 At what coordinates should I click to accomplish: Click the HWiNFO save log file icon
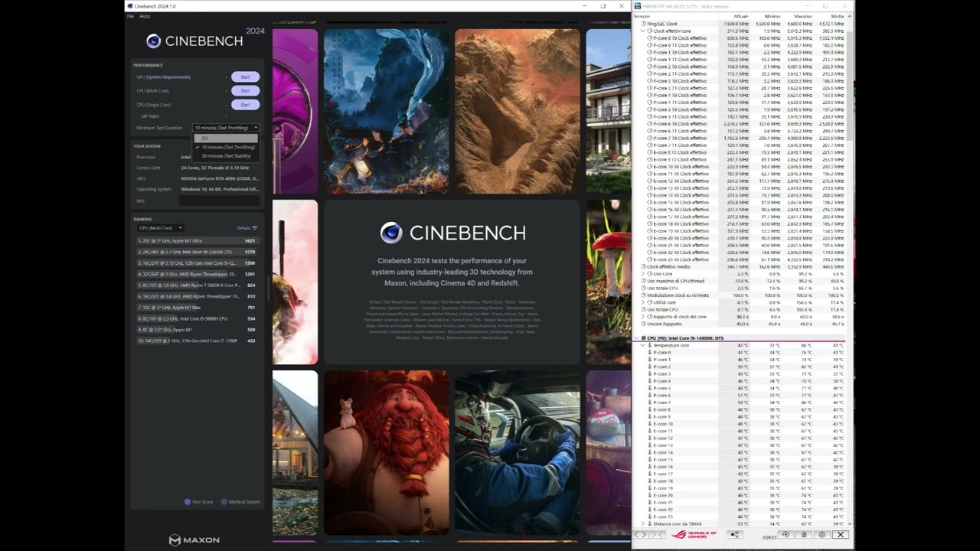[803, 534]
